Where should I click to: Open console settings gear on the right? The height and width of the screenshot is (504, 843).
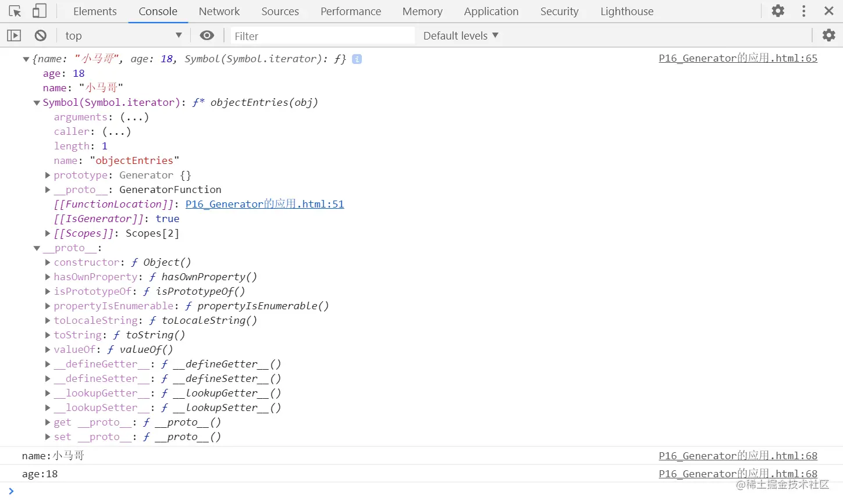829,35
